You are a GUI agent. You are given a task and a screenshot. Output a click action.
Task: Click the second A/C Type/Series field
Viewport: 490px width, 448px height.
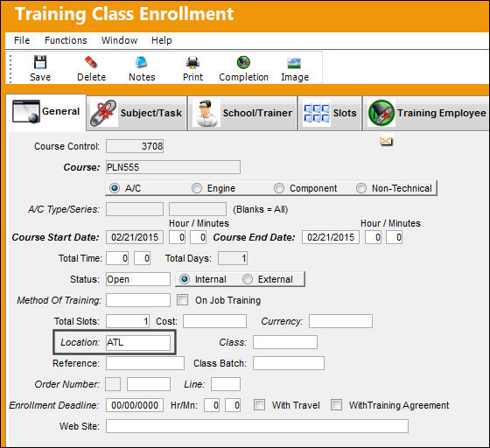click(198, 209)
